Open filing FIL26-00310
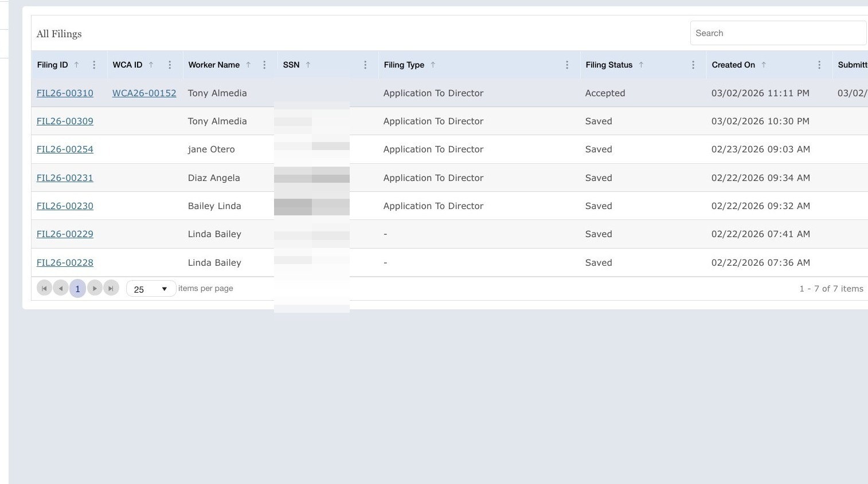Image resolution: width=868 pixels, height=484 pixels. click(65, 93)
